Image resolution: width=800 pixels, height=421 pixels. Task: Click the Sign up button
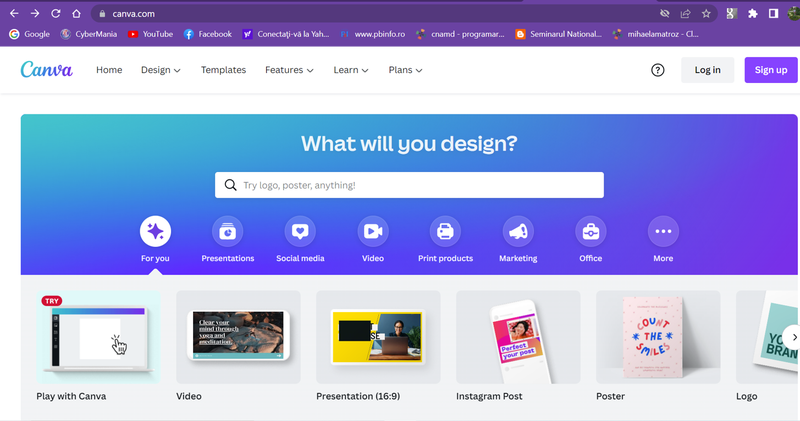click(x=771, y=70)
